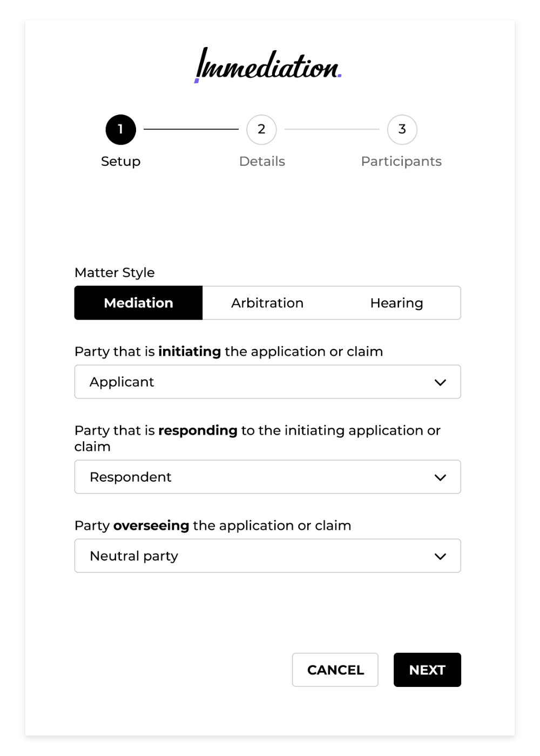Screen dimensions: 540x756
Task: Click the Immediation logo
Action: coord(268,66)
